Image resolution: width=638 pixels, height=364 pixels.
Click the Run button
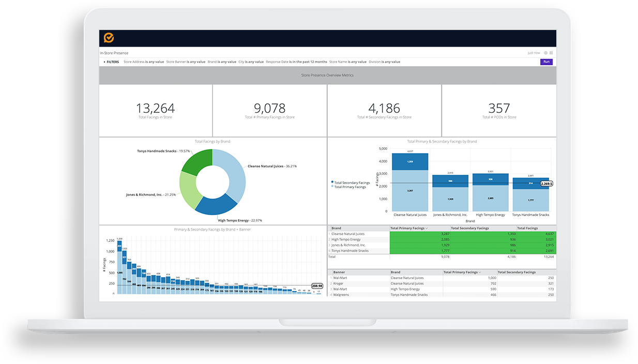pyautogui.click(x=546, y=62)
